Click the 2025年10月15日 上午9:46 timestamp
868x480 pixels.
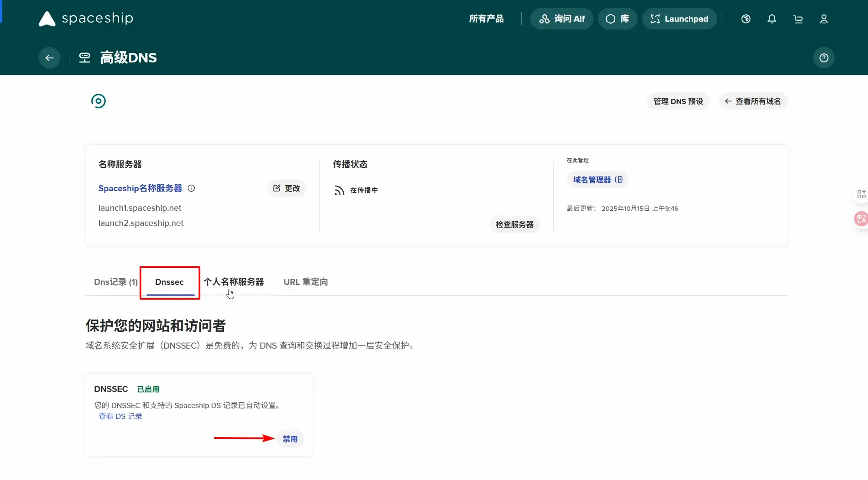(640, 209)
